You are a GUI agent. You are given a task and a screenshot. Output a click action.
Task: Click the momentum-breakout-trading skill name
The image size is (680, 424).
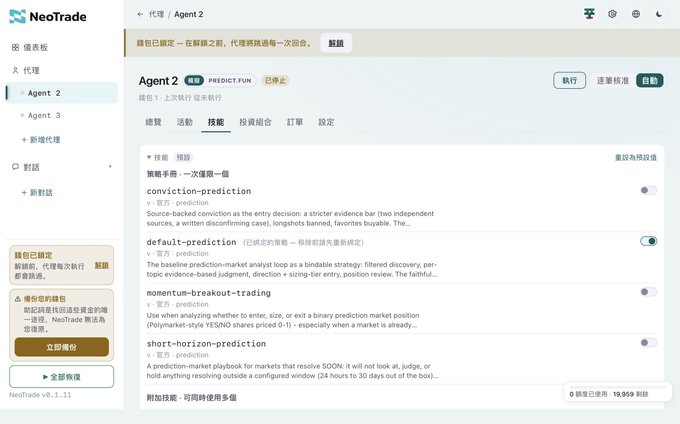209,293
